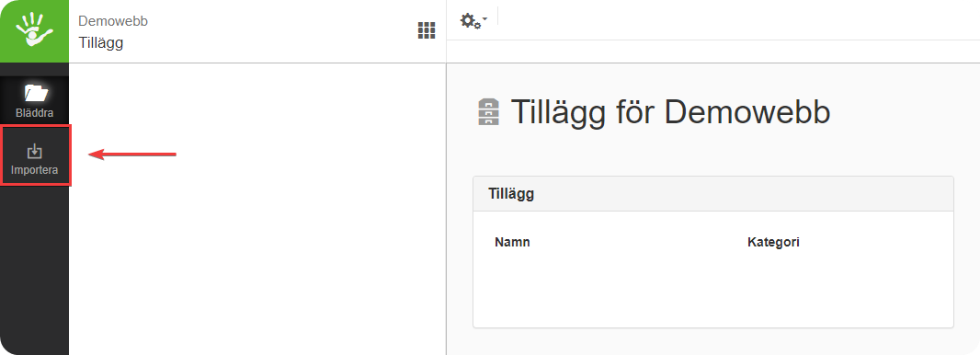Click the red arrow pointing at Importera

132,154
